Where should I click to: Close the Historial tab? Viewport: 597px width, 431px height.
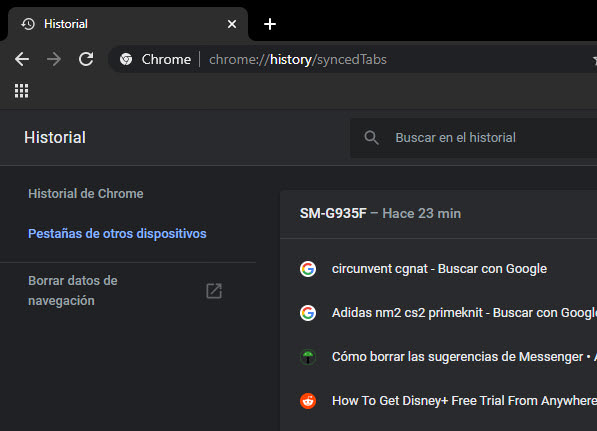tap(231, 24)
